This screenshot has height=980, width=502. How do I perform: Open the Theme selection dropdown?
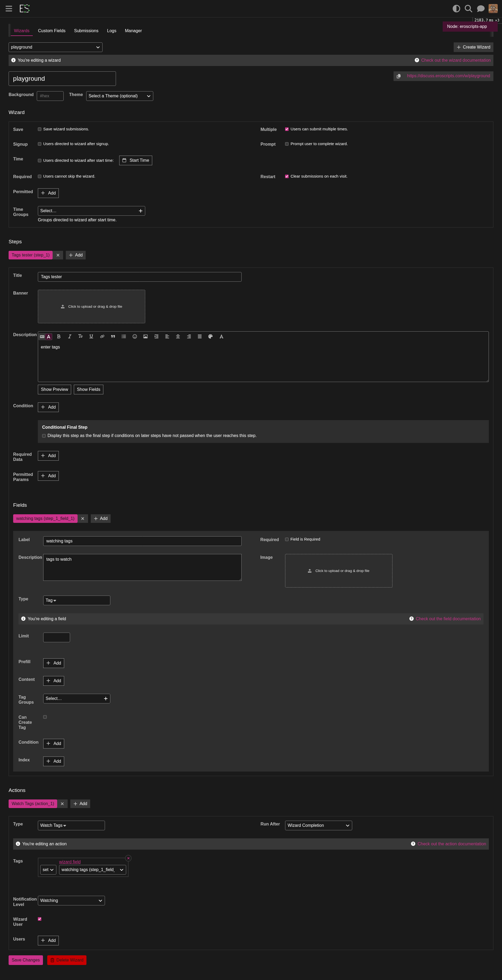pos(119,96)
